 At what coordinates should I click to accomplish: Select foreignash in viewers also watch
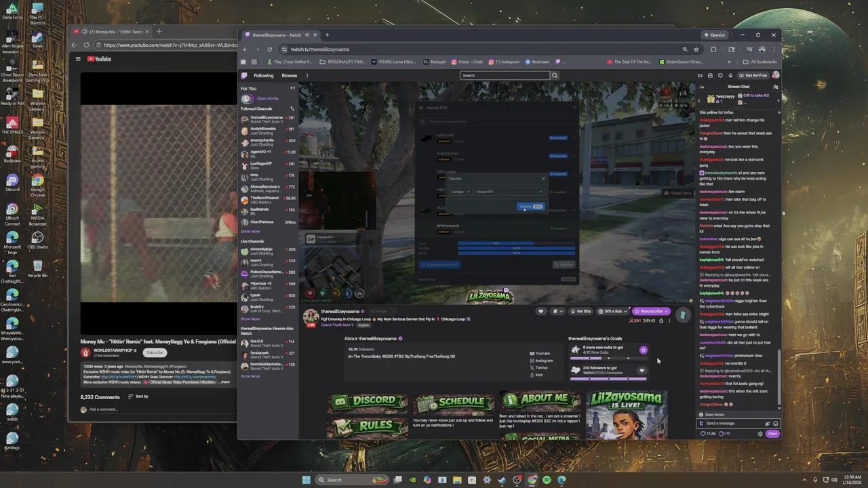coord(268,354)
